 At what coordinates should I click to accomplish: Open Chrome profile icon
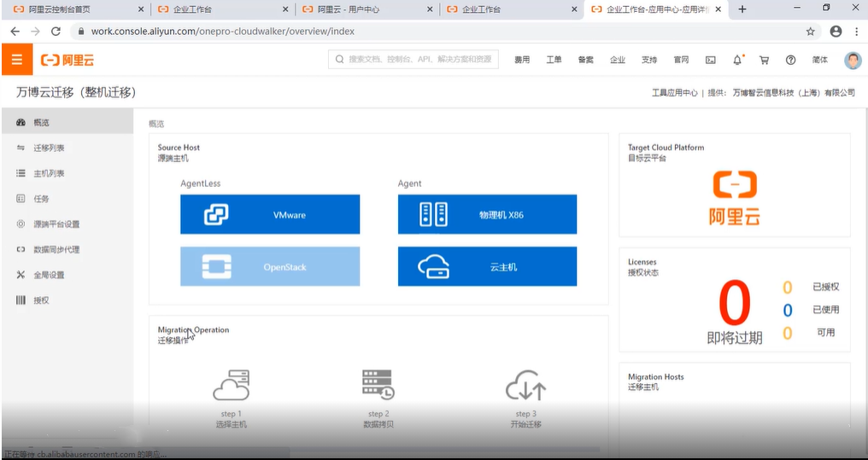click(x=836, y=32)
